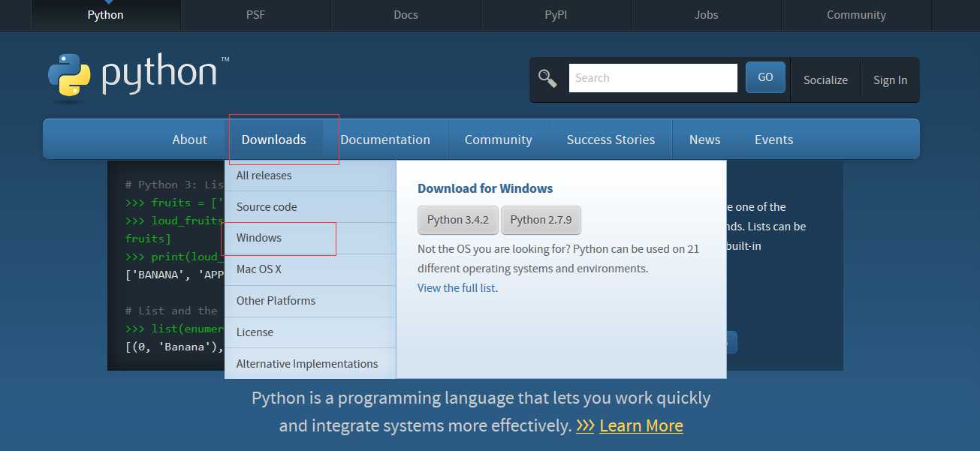This screenshot has height=451, width=980.
Task: Open the Community top bar tab
Action: tap(856, 15)
